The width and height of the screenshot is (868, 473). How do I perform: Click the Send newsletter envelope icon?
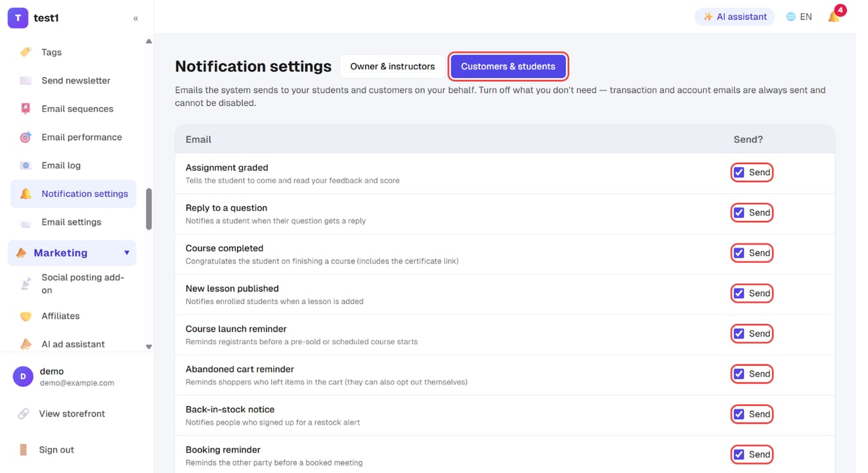coord(26,80)
